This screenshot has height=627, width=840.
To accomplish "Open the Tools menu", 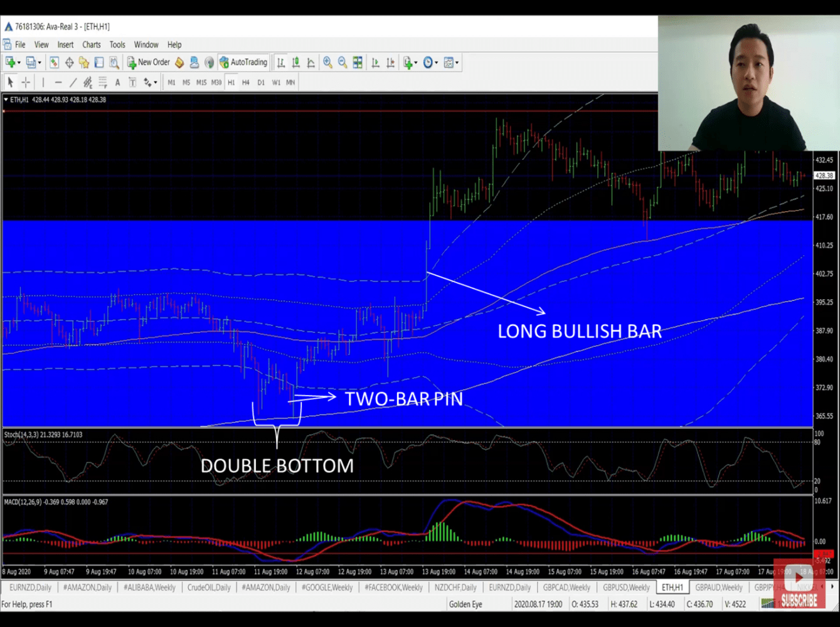I will click(117, 45).
